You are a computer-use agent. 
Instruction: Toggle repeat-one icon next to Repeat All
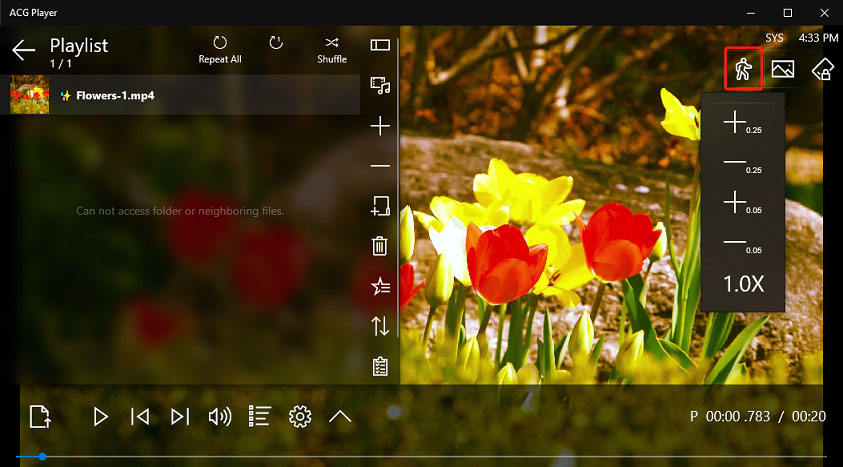276,43
